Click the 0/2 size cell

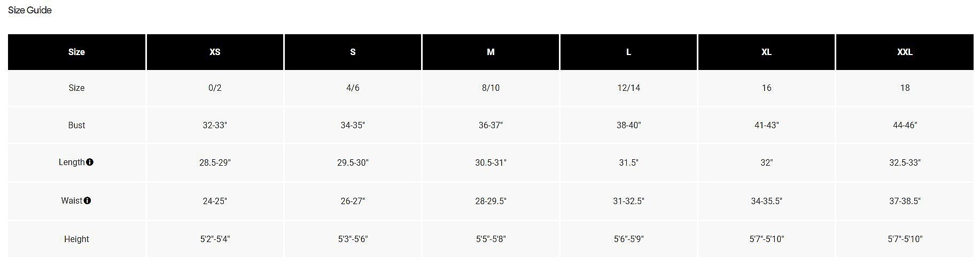coord(215,88)
